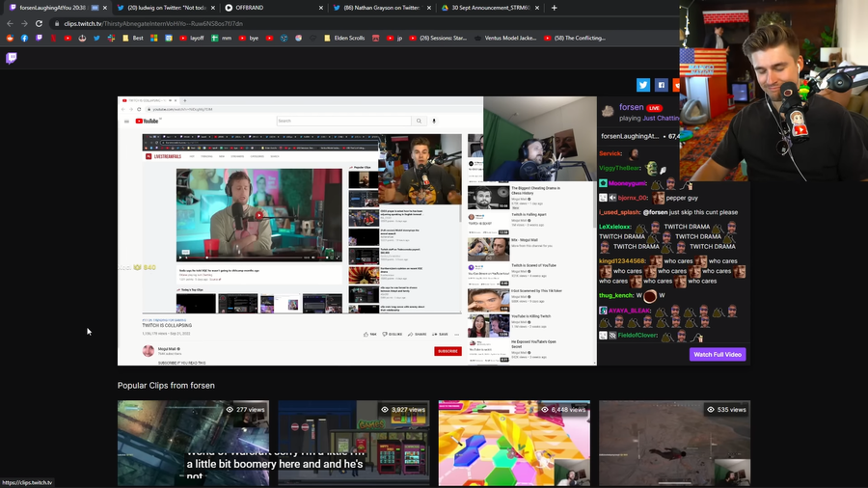Viewport: 868px width, 488px height.
Task: Open the popular clip with 3,927 views
Action: pos(354,444)
